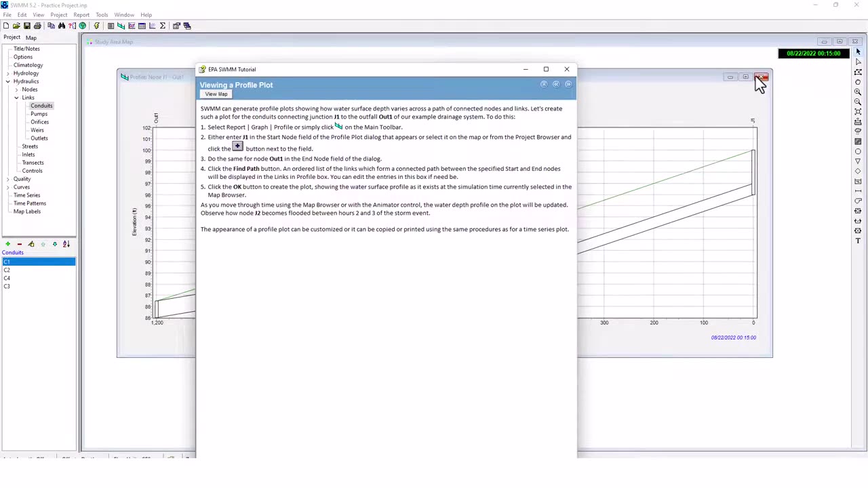The image size is (868, 488).
Task: Delete the selected conduit with the red minus
Action: pyautogui.click(x=20, y=244)
